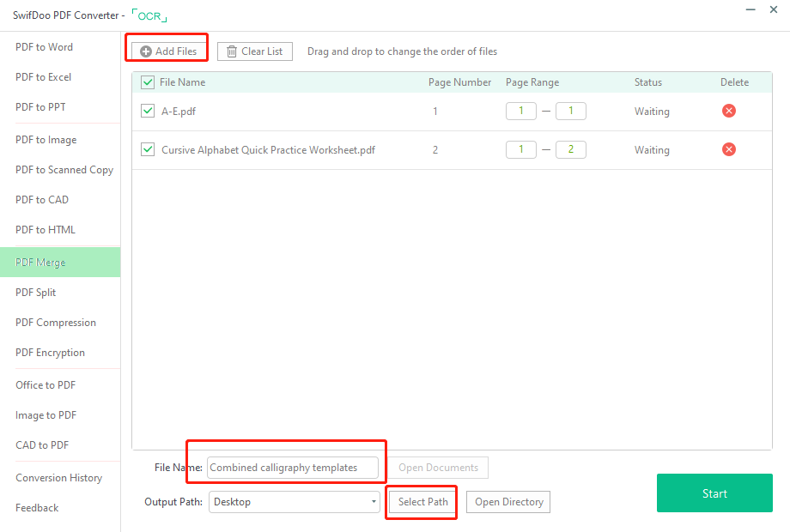Screen dimensions: 790x532
Task: Select the A-E.pdf file name
Action: [x=179, y=112]
